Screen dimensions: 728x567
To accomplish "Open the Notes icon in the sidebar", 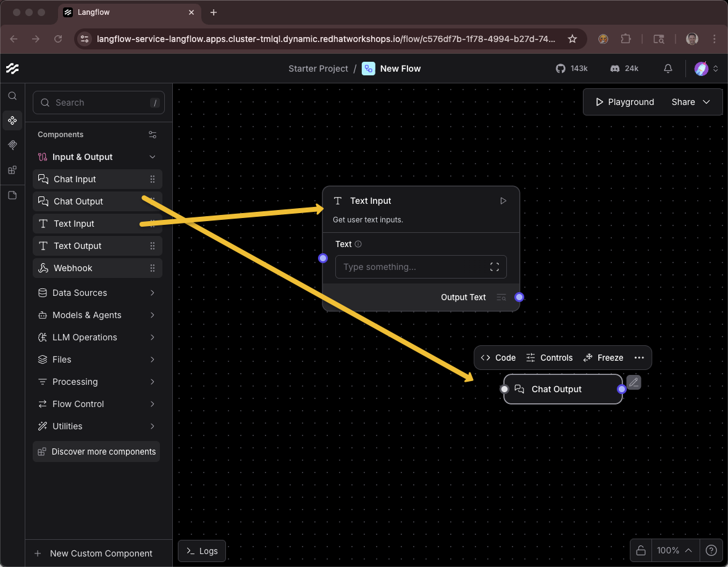I will [12, 195].
